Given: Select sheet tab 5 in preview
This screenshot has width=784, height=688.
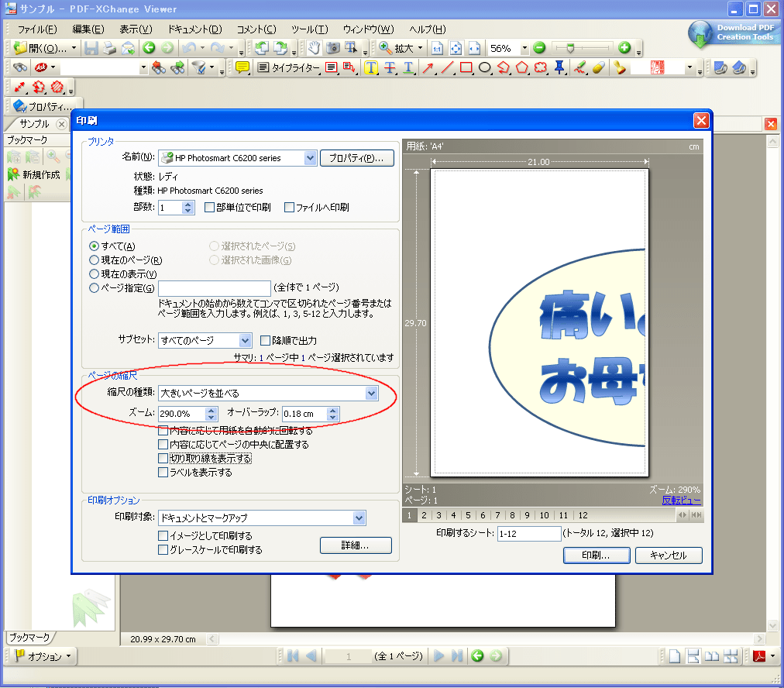Looking at the screenshot, I should [468, 515].
